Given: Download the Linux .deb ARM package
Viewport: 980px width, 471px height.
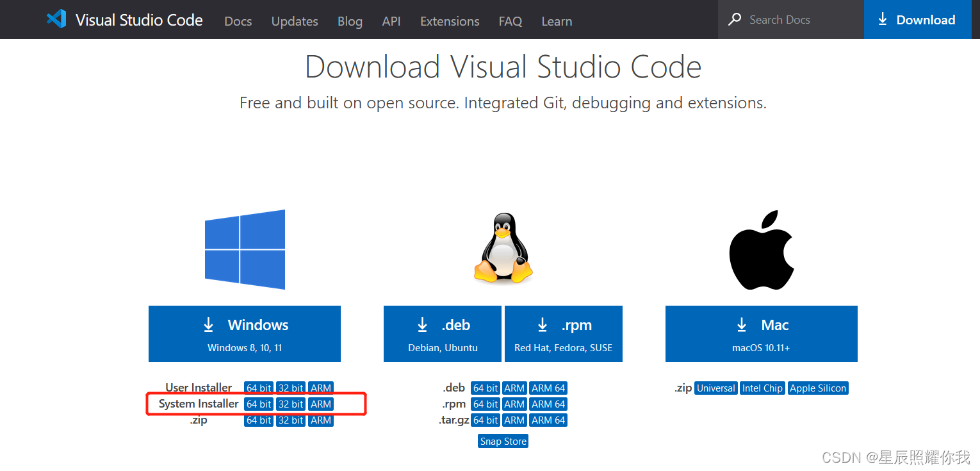Looking at the screenshot, I should click(x=514, y=388).
